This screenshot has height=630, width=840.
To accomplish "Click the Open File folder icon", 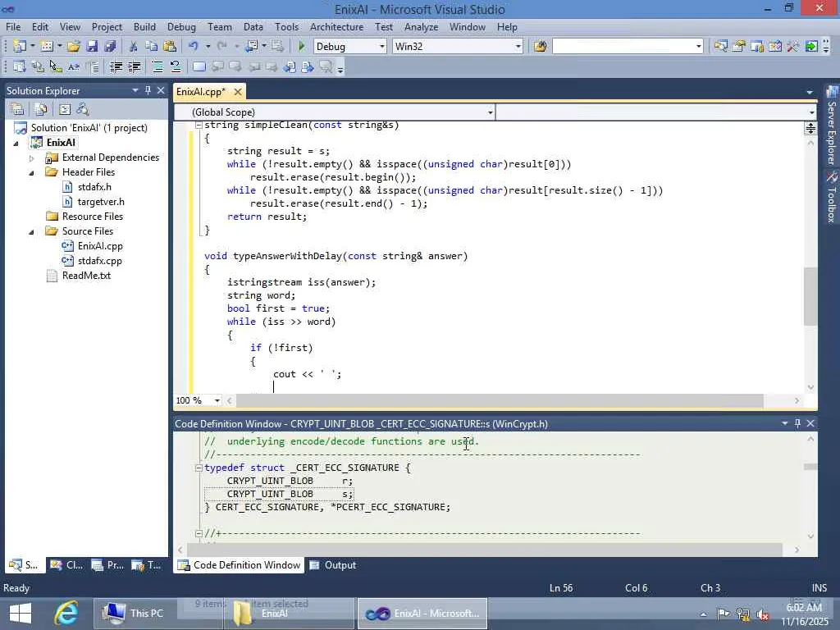I will tap(74, 47).
